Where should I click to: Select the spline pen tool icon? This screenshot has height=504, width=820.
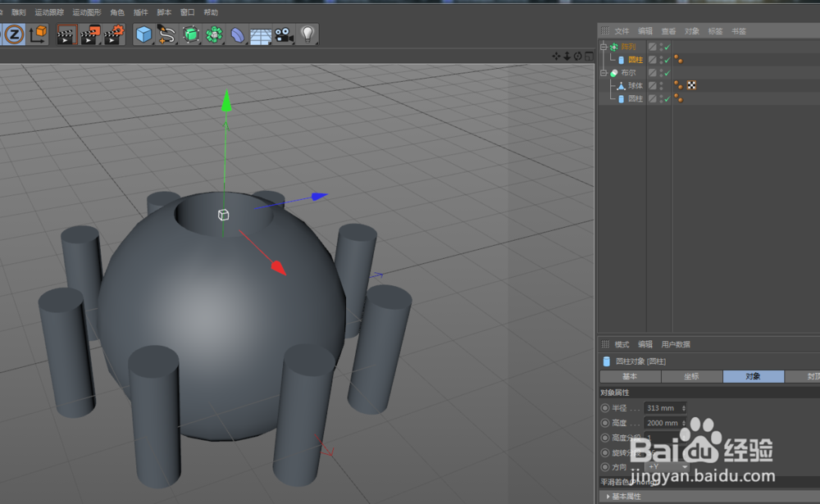(167, 34)
